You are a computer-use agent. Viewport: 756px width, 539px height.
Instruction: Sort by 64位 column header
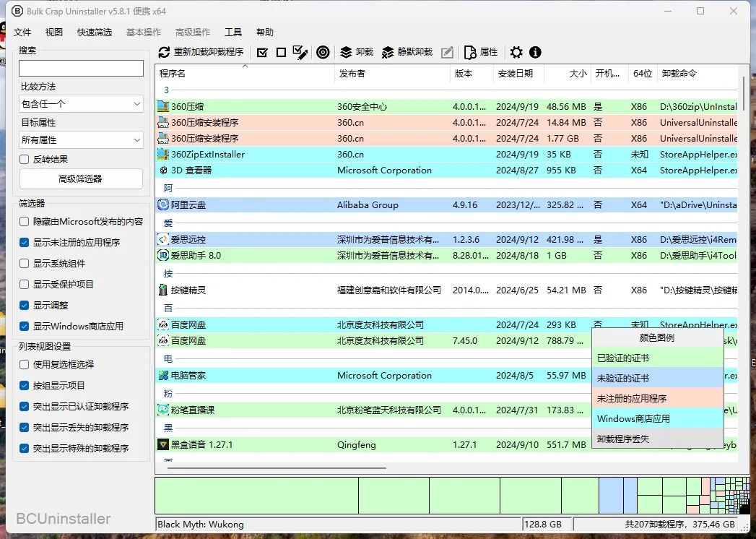tap(643, 74)
